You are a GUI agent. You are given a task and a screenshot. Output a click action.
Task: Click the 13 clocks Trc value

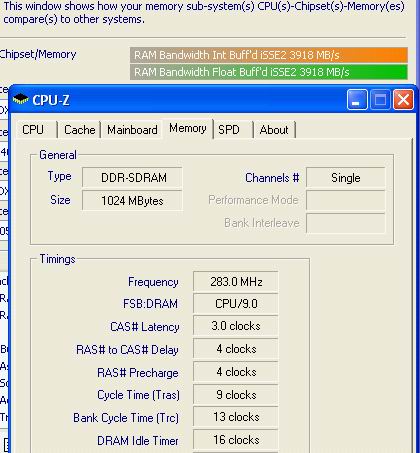click(x=236, y=417)
